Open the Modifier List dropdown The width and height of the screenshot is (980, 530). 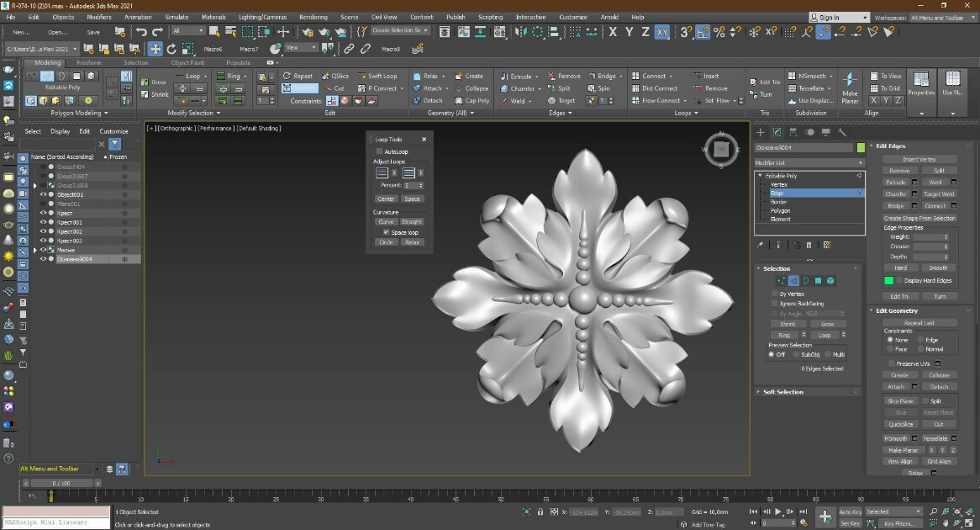[x=809, y=162]
